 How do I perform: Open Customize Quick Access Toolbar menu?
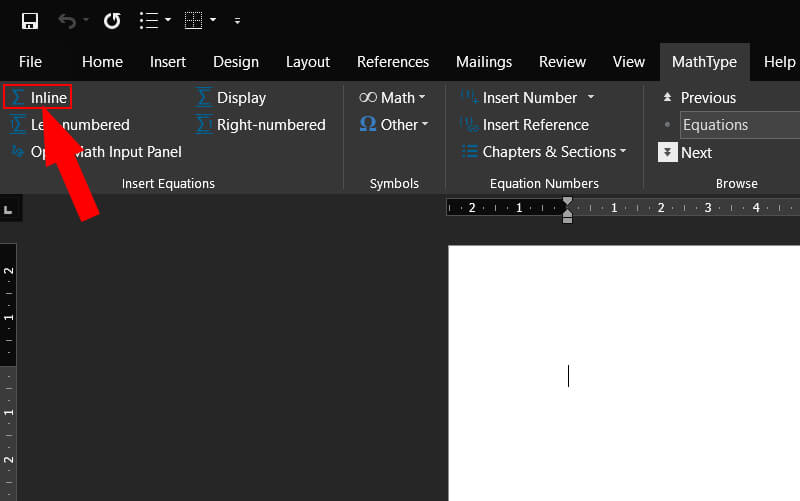tap(237, 20)
